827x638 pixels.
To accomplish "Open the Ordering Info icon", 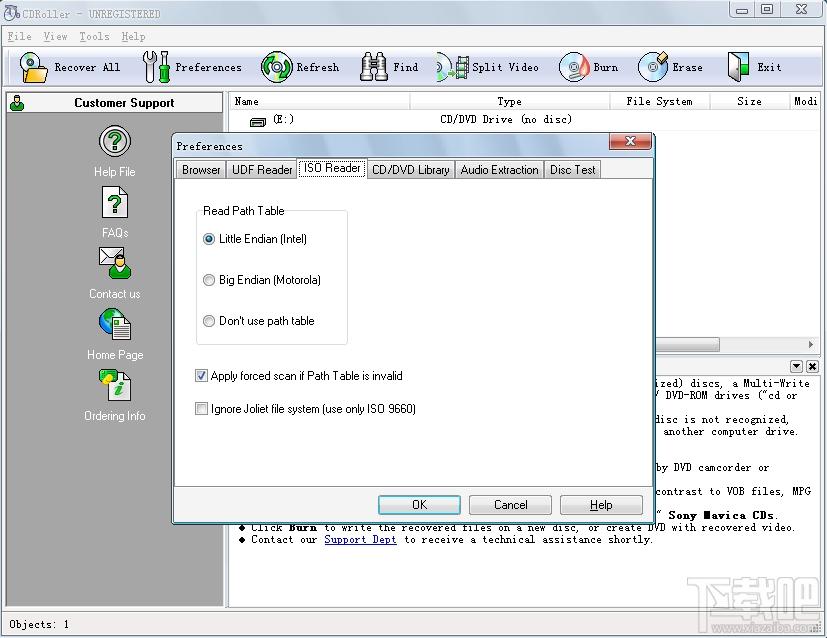I will tap(114, 385).
